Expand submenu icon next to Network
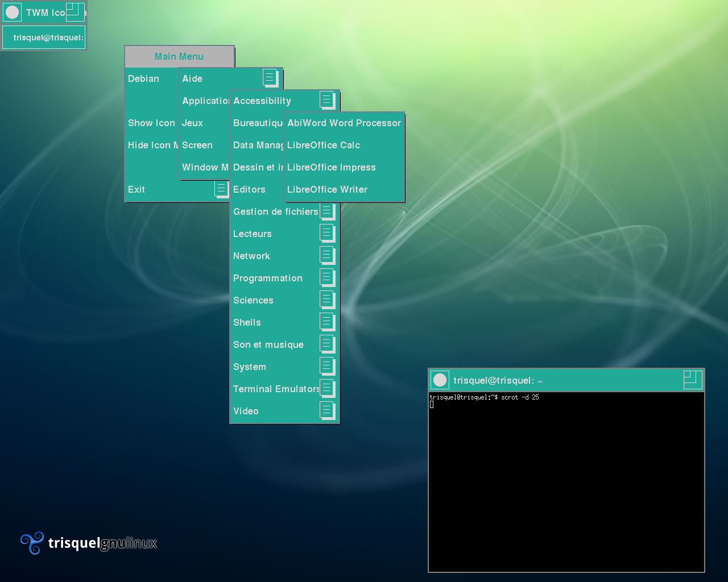The width and height of the screenshot is (728, 582). coord(327,255)
